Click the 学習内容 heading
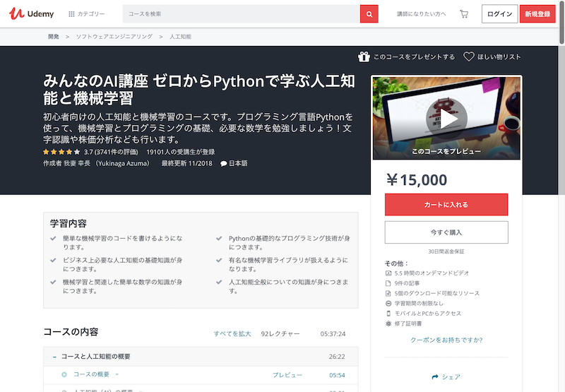565x392 pixels. [x=69, y=223]
